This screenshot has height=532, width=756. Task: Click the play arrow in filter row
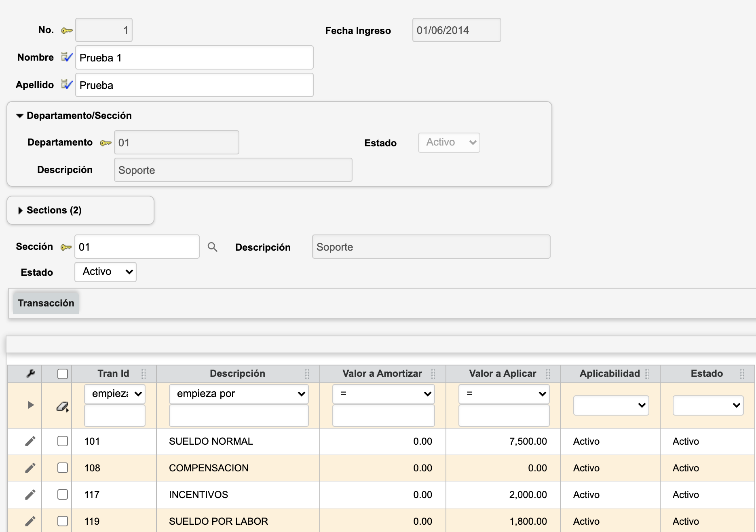[30, 405]
